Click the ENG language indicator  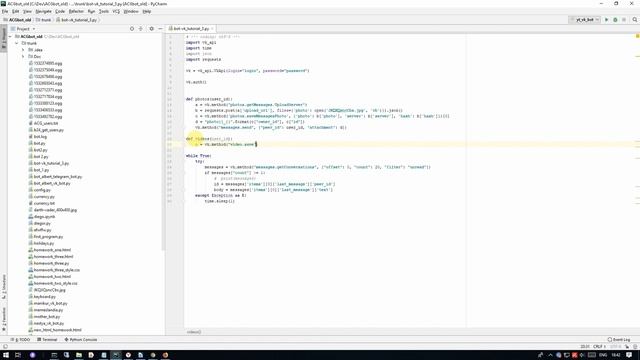(603, 355)
